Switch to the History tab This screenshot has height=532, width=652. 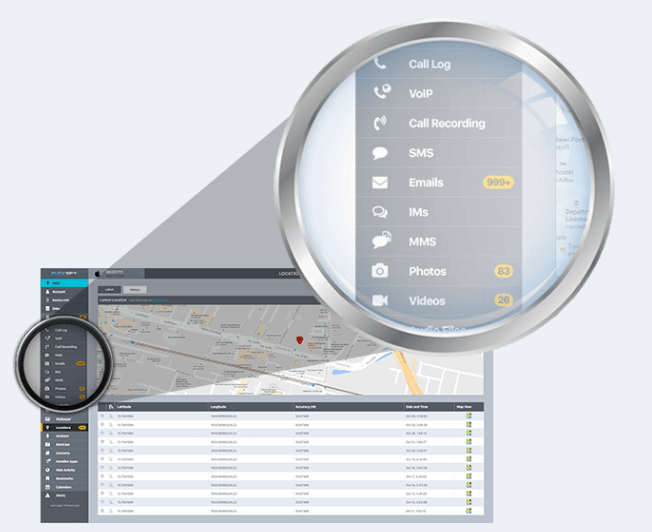(x=133, y=290)
